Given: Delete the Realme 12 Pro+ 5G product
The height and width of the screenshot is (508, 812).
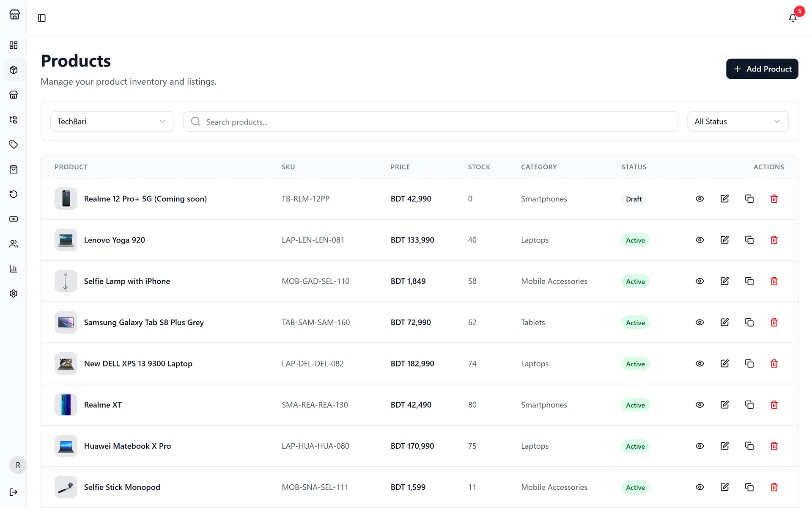Looking at the screenshot, I should pos(774,199).
